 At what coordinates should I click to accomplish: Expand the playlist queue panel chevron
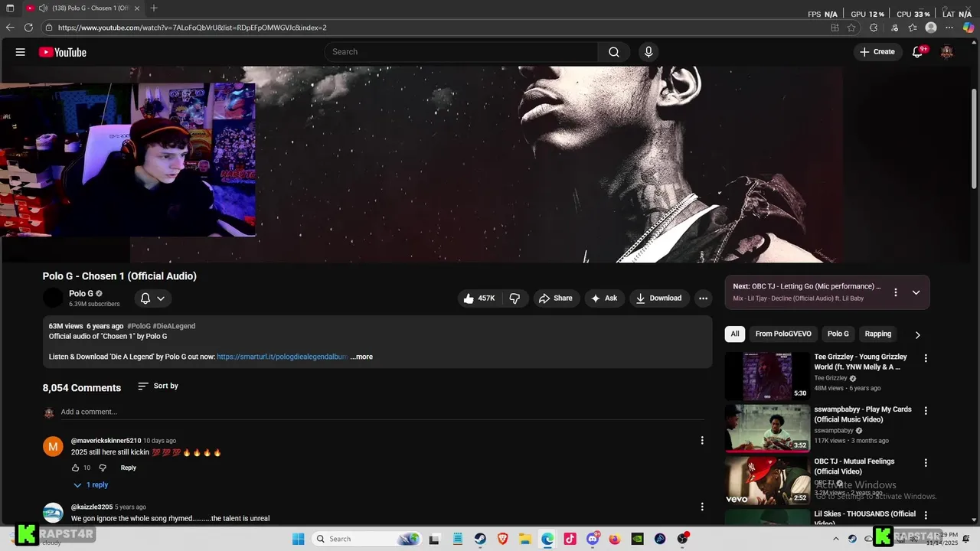click(916, 292)
